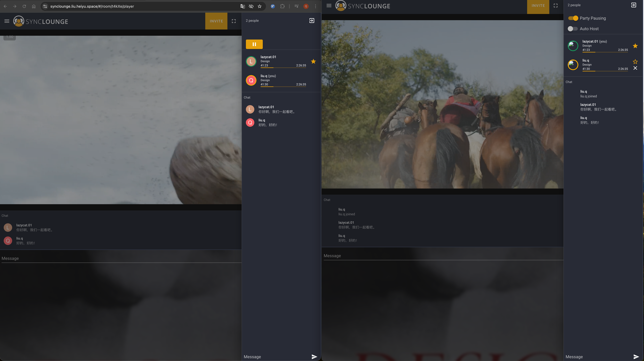Click lazycat.01 host star in left sidebar
Viewport: 644px width, 361px height.
313,61
